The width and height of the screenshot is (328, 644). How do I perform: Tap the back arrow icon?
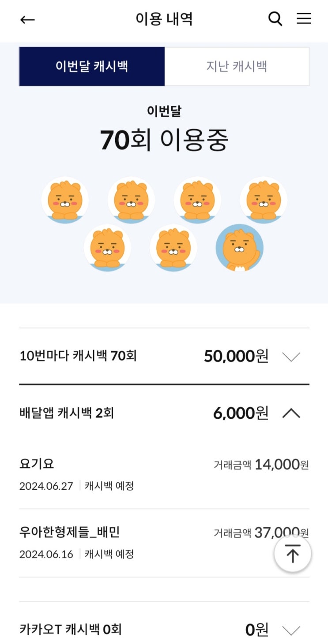pos(27,19)
